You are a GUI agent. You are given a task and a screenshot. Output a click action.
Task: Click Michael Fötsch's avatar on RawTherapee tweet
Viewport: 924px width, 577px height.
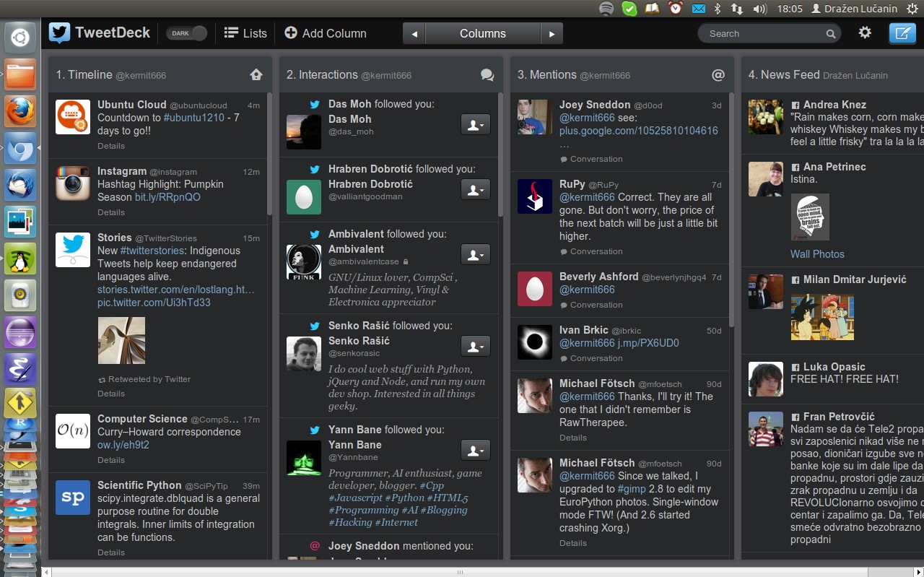point(535,396)
